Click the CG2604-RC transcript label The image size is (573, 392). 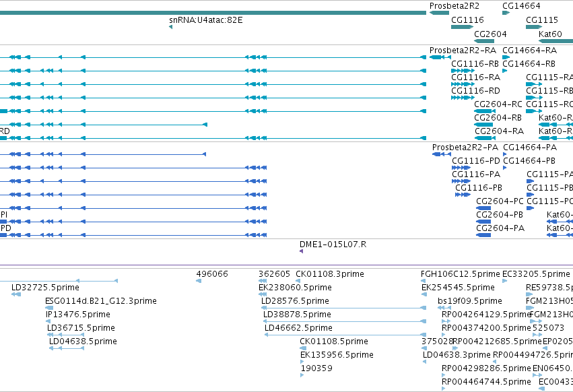(498, 104)
